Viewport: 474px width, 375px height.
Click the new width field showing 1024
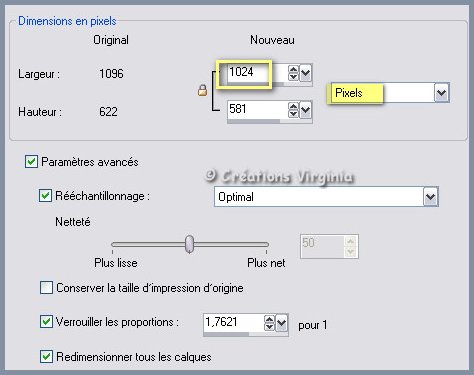[x=257, y=73]
